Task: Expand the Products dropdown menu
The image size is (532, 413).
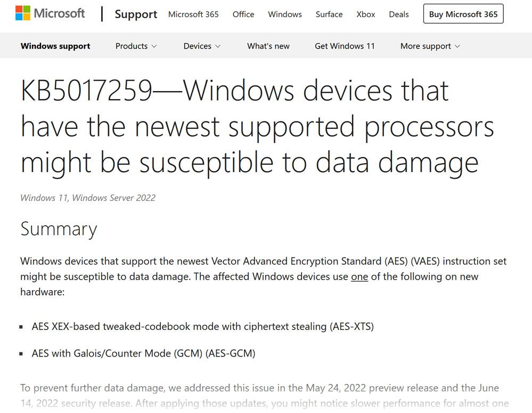Action: pyautogui.click(x=136, y=46)
